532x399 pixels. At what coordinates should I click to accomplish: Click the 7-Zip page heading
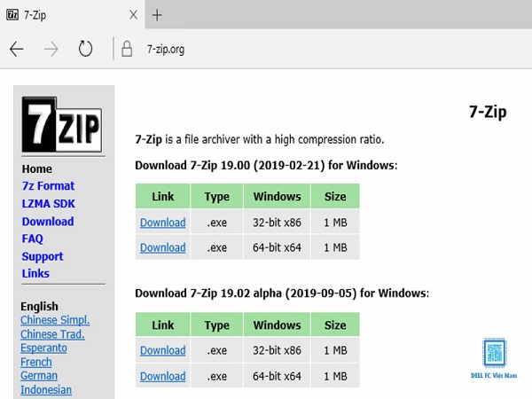(488, 112)
